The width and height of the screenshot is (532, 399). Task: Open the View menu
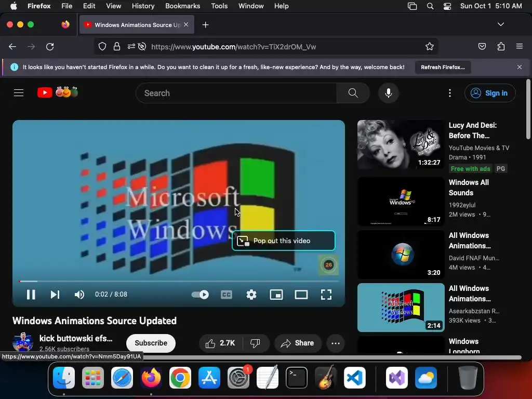[x=113, y=6]
